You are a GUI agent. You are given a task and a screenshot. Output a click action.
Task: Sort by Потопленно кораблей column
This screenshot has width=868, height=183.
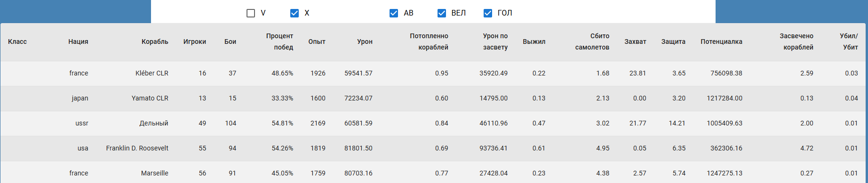pyautogui.click(x=429, y=42)
